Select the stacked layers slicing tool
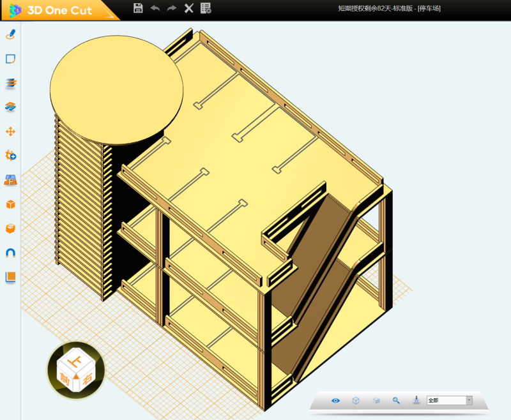This screenshot has height=420, width=511. click(10, 83)
